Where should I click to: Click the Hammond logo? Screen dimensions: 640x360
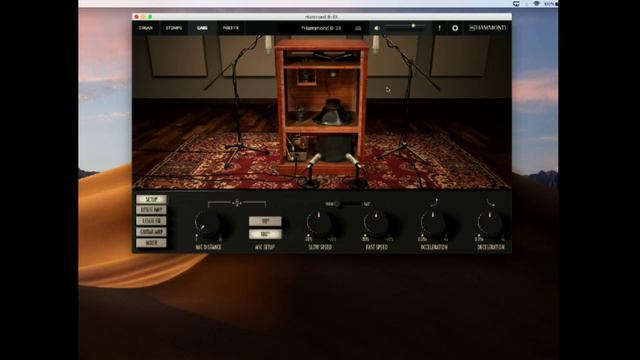tap(487, 28)
